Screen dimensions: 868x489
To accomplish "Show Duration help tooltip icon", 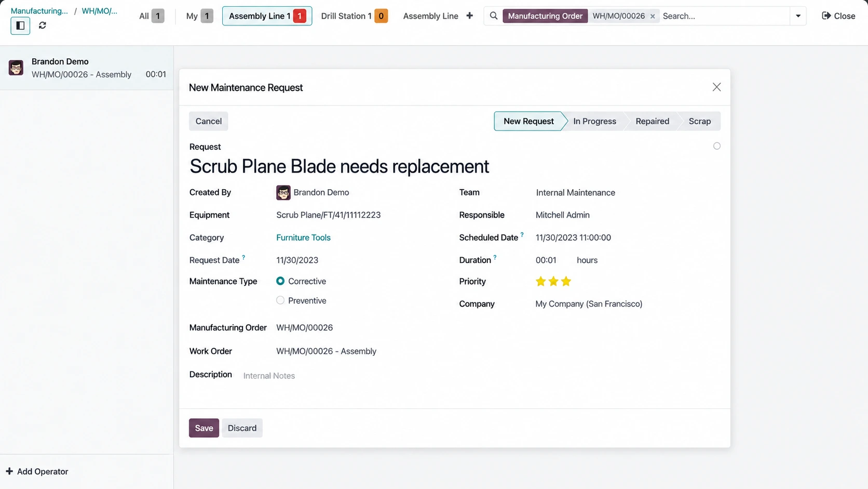I will pos(495,257).
